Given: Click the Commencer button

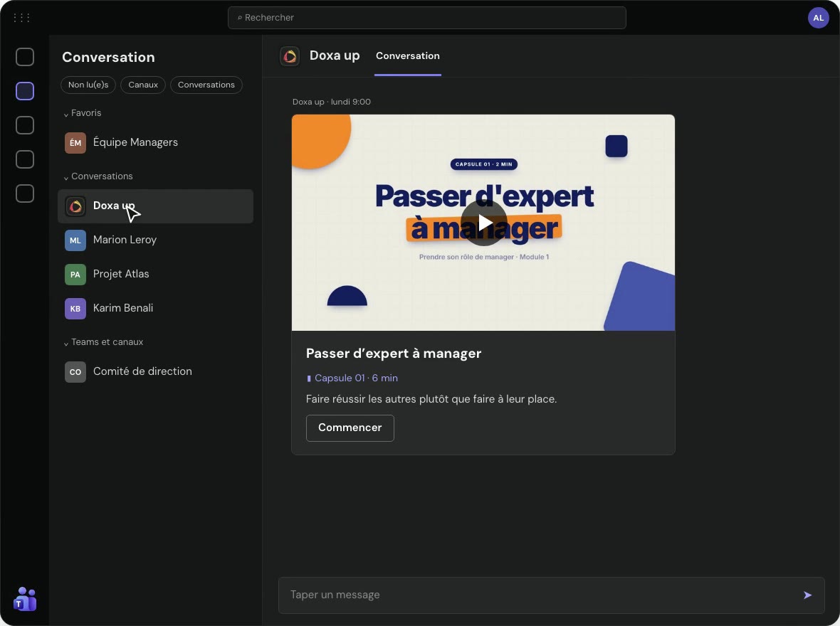Looking at the screenshot, I should tap(350, 428).
